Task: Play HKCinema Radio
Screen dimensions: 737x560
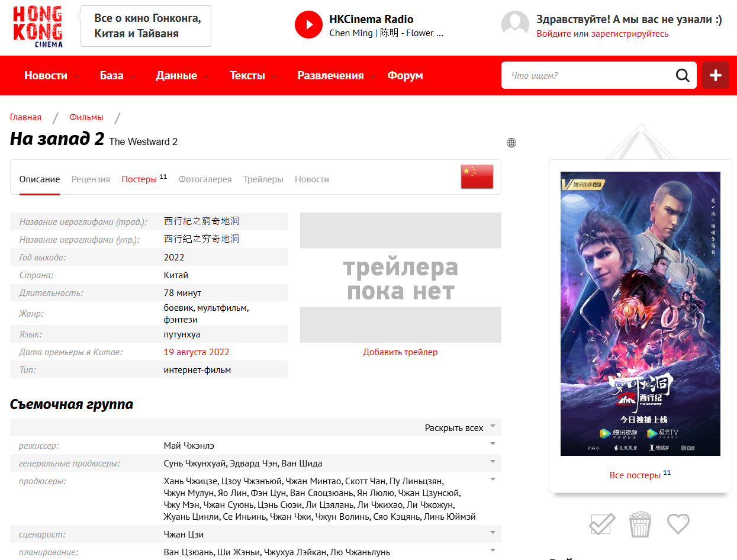Action: coord(308,25)
